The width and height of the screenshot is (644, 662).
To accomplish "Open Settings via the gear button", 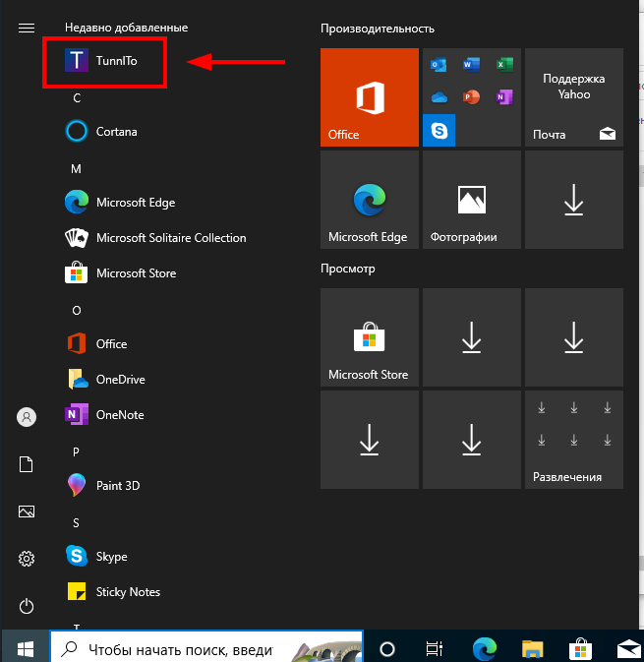I will click(27, 559).
